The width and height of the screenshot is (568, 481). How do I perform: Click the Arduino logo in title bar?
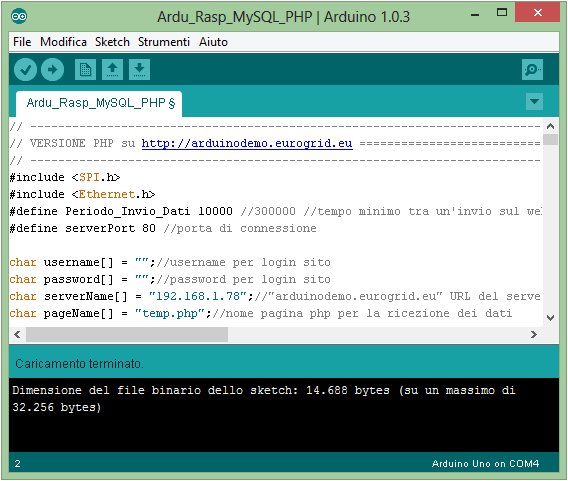point(19,16)
